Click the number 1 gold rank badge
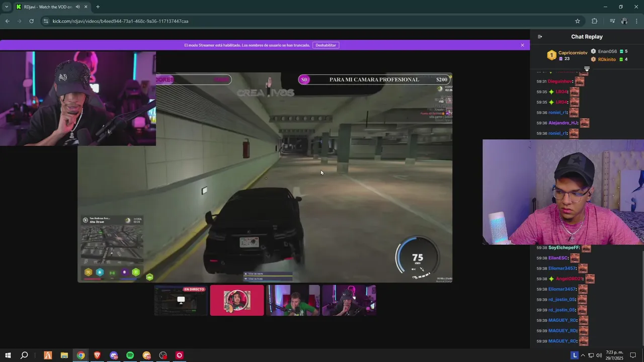This screenshot has height=362, width=644. [551, 55]
